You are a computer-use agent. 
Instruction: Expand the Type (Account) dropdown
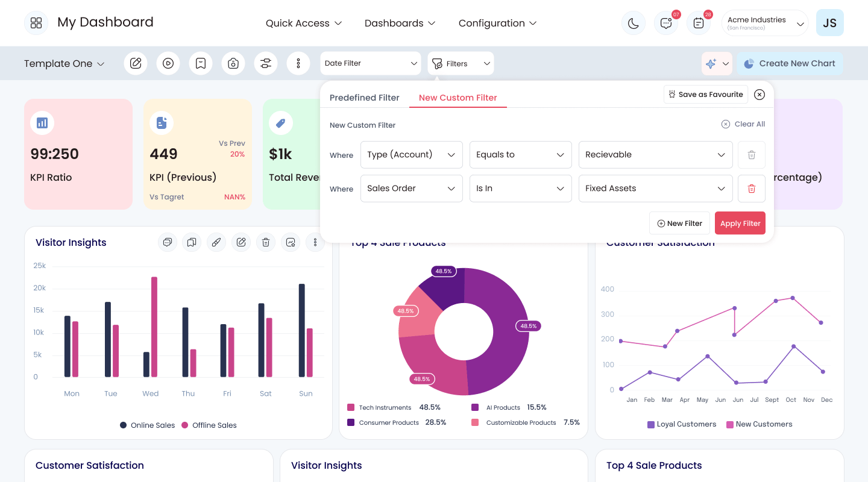(412, 155)
